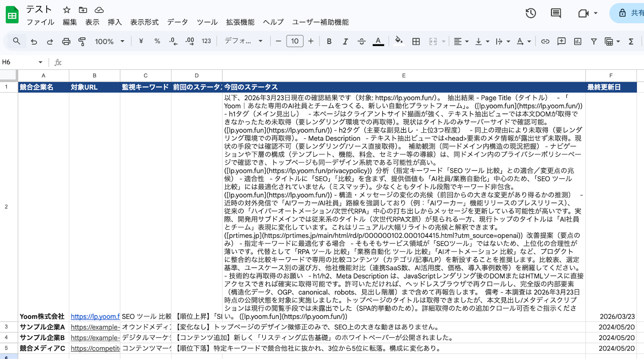Expand the name box dropdown arrow

[40, 62]
